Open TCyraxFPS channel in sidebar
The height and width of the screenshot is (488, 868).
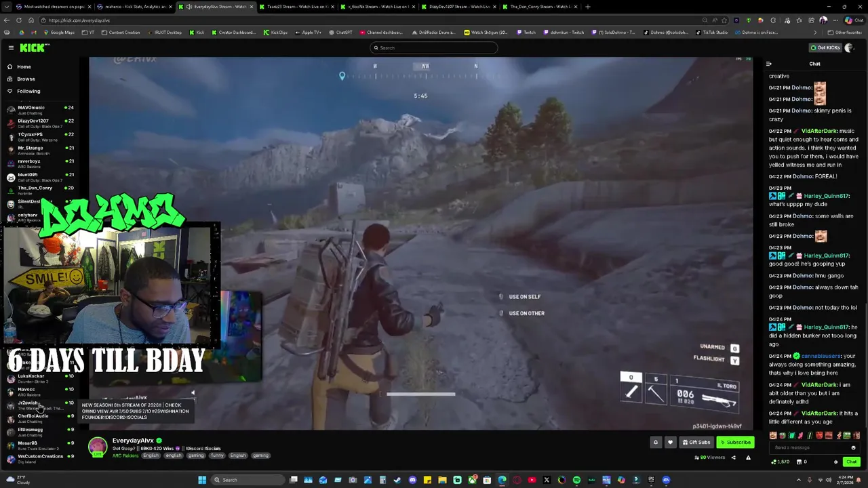coord(41,137)
